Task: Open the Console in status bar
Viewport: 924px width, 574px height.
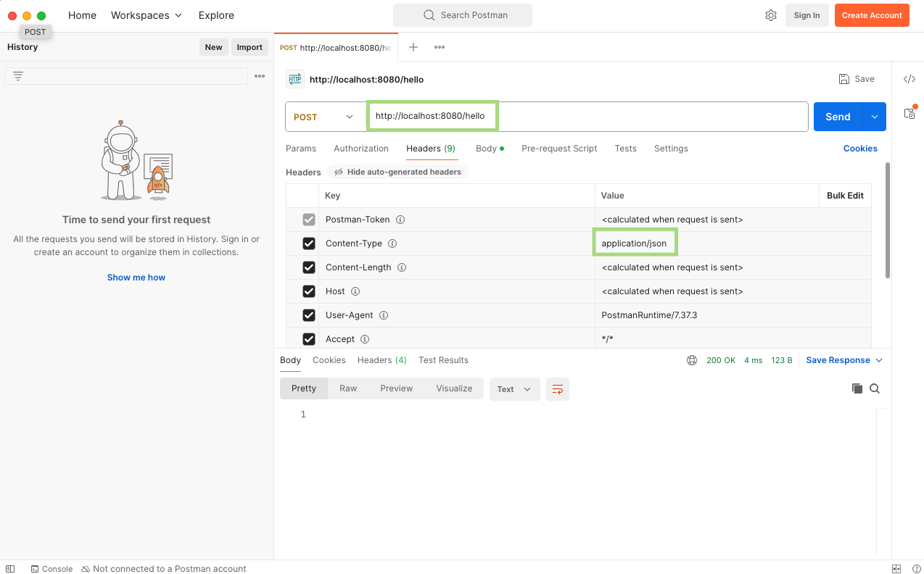Action: (x=51, y=569)
